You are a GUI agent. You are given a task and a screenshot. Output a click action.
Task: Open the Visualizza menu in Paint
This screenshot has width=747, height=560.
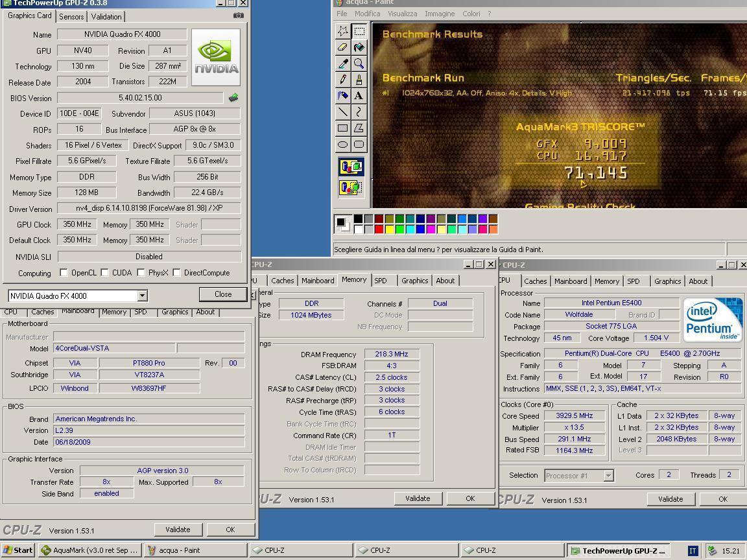pyautogui.click(x=403, y=14)
